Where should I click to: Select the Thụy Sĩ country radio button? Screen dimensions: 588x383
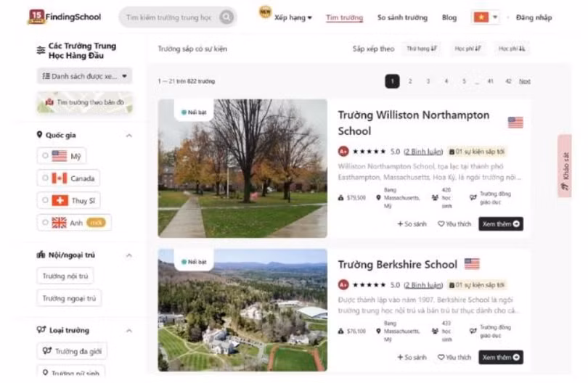coord(45,200)
